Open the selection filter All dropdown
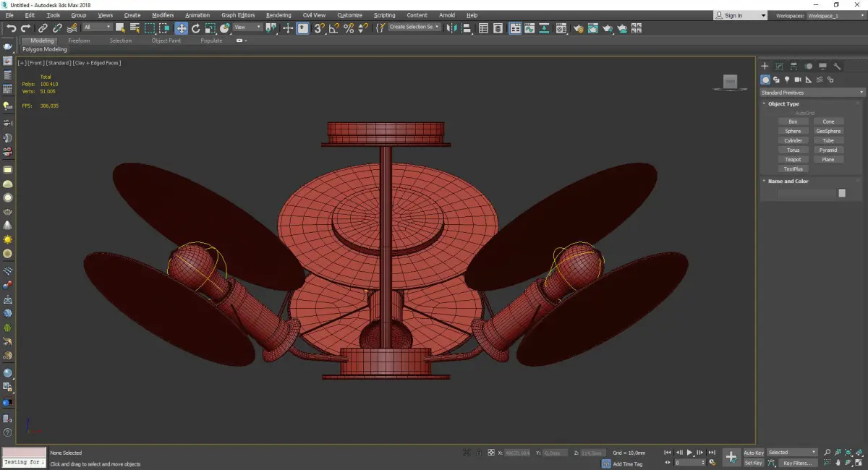 [97, 27]
